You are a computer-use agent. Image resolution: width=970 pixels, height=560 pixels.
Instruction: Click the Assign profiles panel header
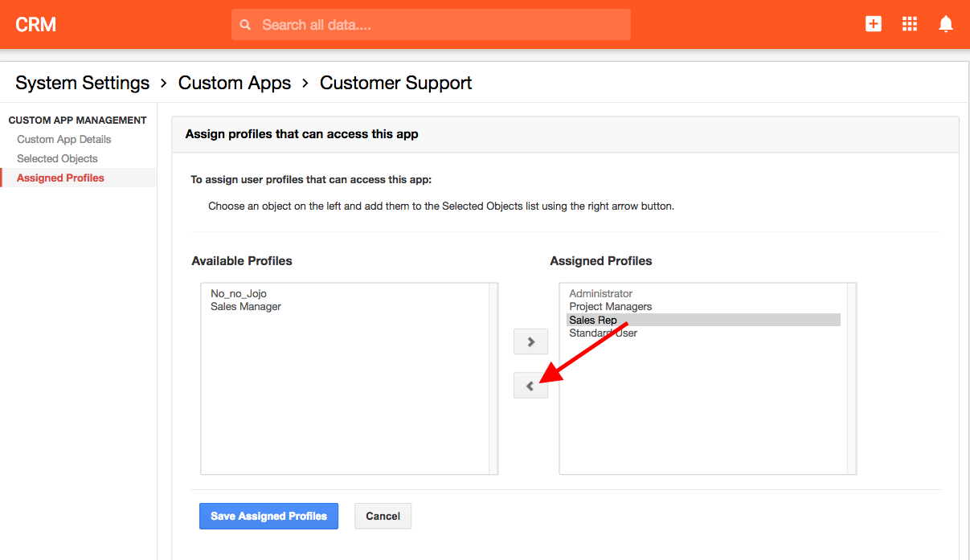pos(565,134)
